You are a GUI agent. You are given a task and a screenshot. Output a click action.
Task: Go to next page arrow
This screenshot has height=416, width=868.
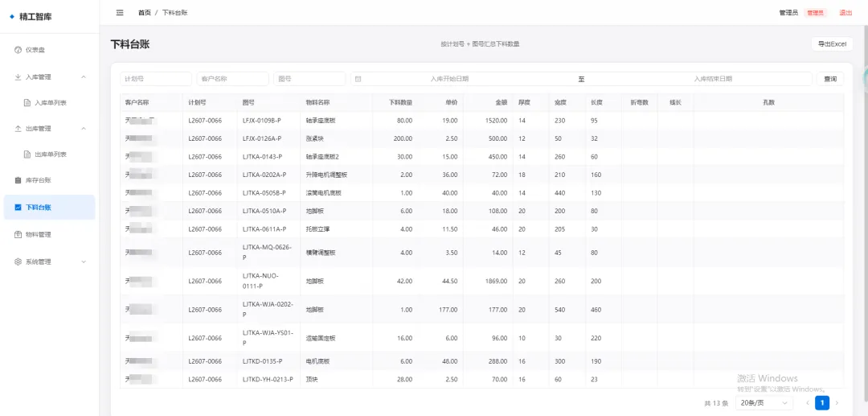pyautogui.click(x=837, y=402)
